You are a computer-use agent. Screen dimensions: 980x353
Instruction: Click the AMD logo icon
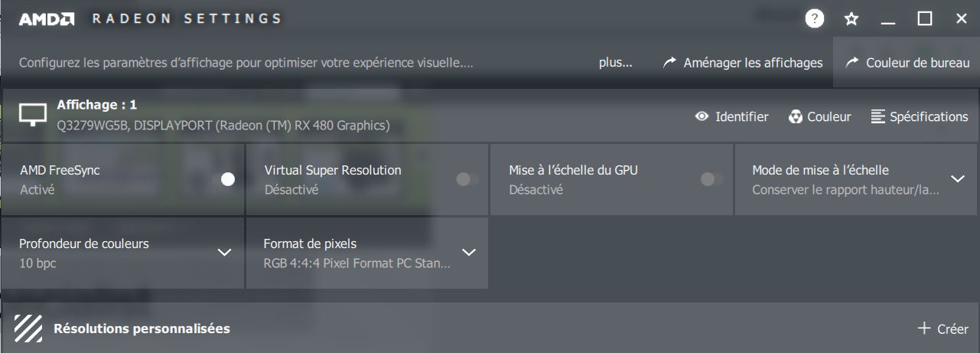click(x=46, y=19)
